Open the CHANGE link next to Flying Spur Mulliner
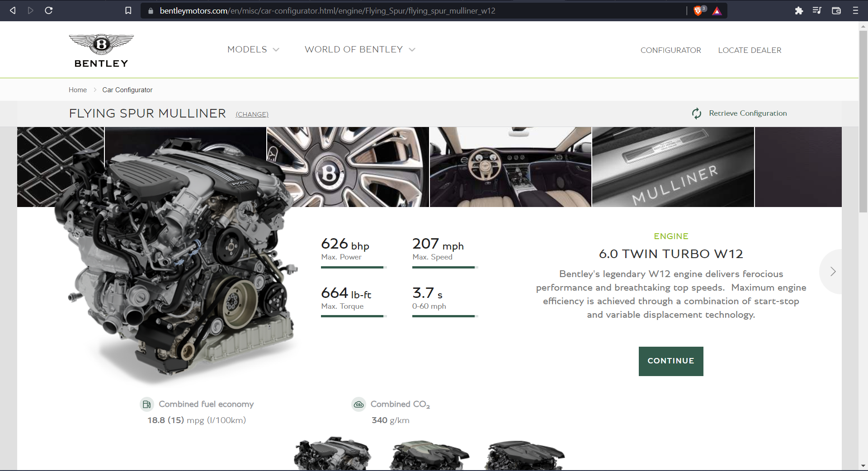 click(x=252, y=114)
